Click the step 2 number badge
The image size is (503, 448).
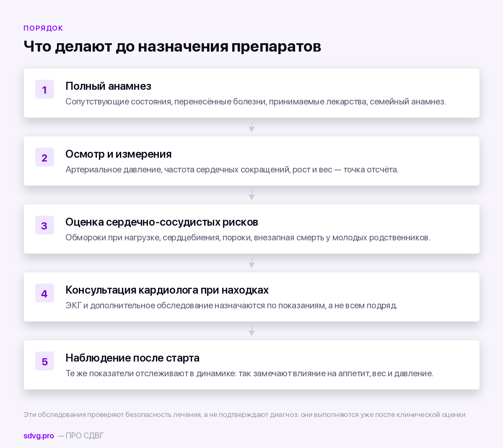click(x=44, y=157)
